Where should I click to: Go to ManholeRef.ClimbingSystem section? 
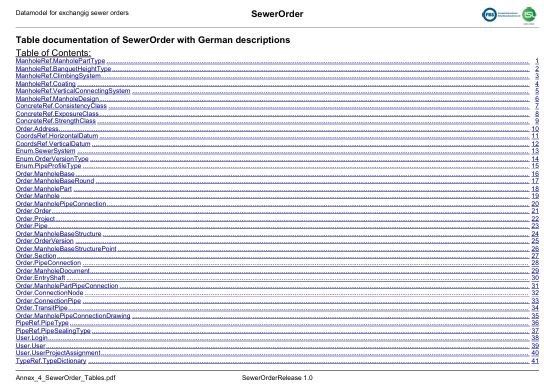(58, 76)
